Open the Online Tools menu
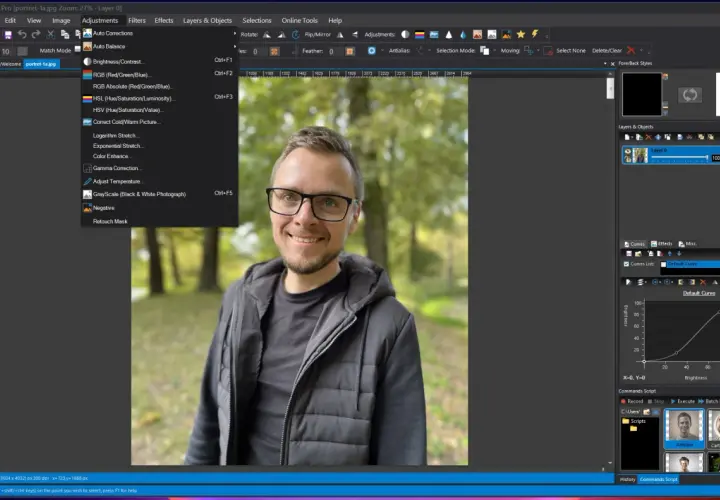This screenshot has width=720, height=500. pos(299,20)
